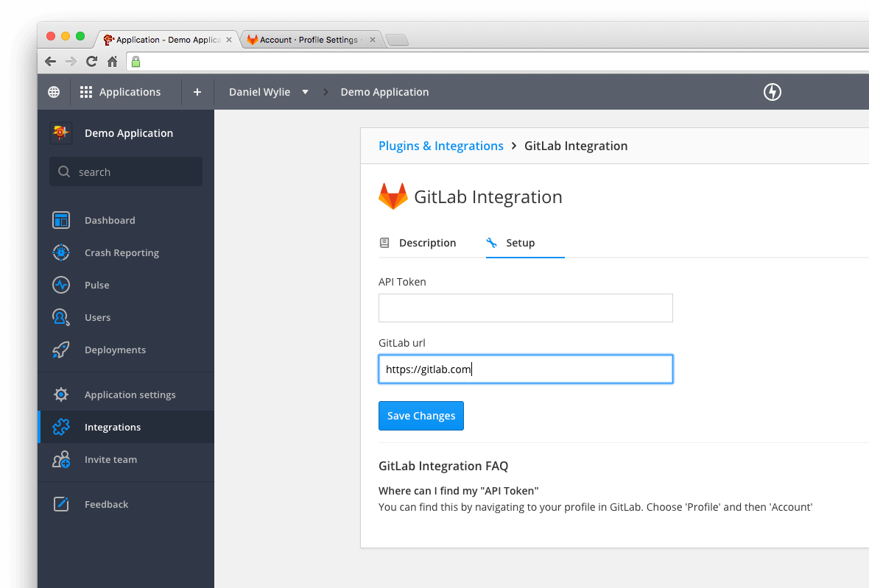
Task: Open the Feedback sidebar icon
Action: 60,504
